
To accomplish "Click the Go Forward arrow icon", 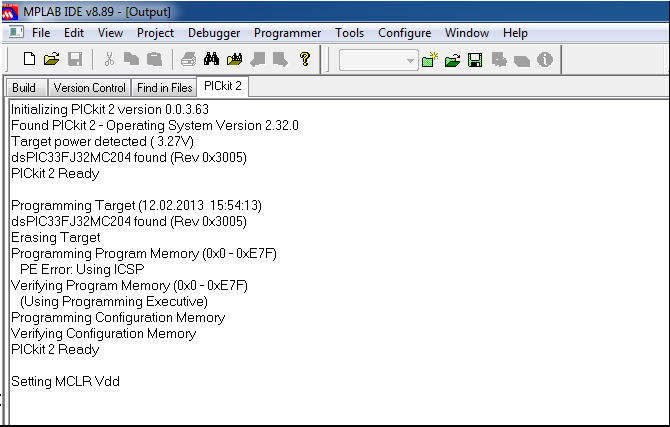I will click(x=280, y=59).
